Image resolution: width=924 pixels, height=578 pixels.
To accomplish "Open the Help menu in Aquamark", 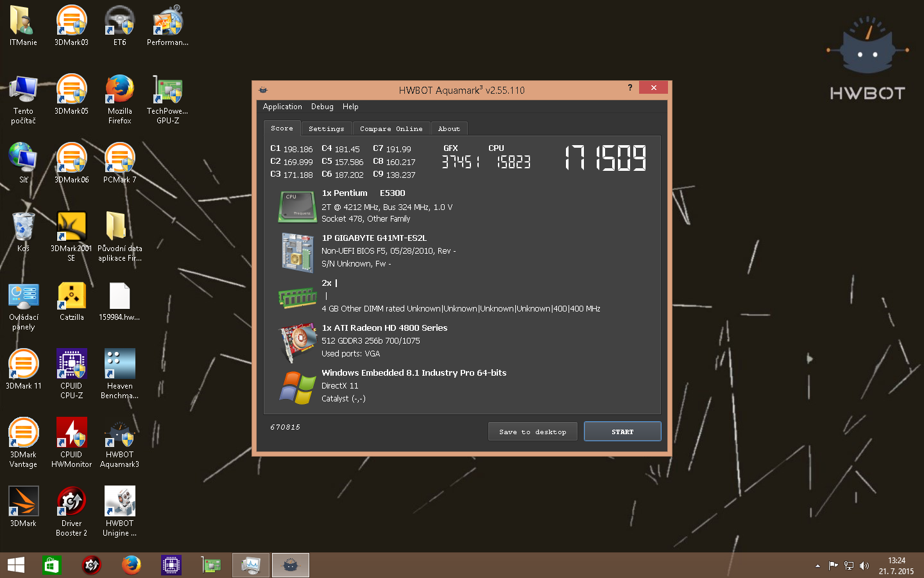I will pyautogui.click(x=350, y=107).
